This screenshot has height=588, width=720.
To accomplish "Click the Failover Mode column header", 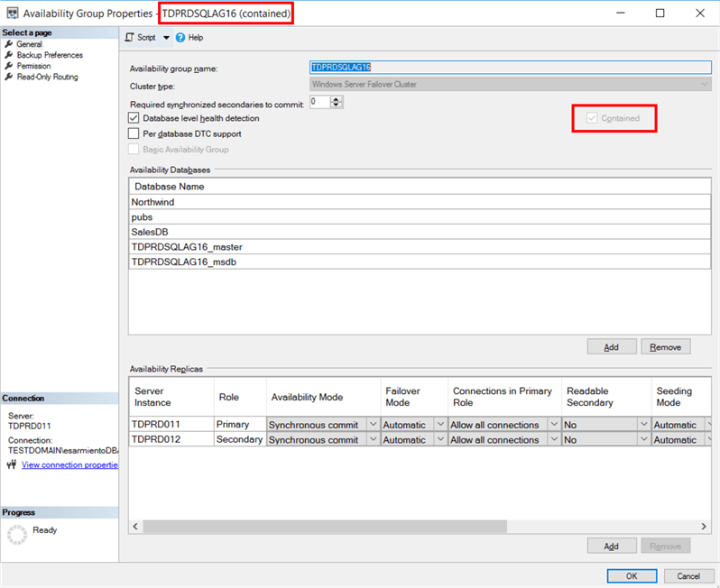I will click(414, 397).
